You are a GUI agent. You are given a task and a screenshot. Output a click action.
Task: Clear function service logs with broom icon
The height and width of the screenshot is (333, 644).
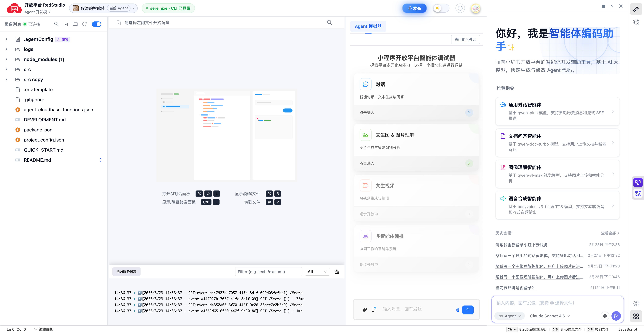tap(337, 272)
